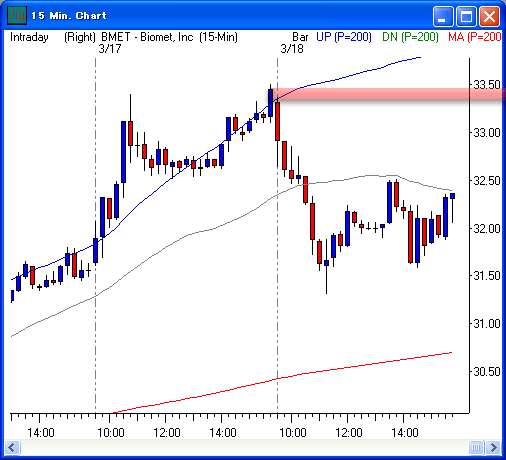Select the MA (P=200) indicator label
Image resolution: width=506 pixels, height=460 pixels.
pyautogui.click(x=475, y=37)
